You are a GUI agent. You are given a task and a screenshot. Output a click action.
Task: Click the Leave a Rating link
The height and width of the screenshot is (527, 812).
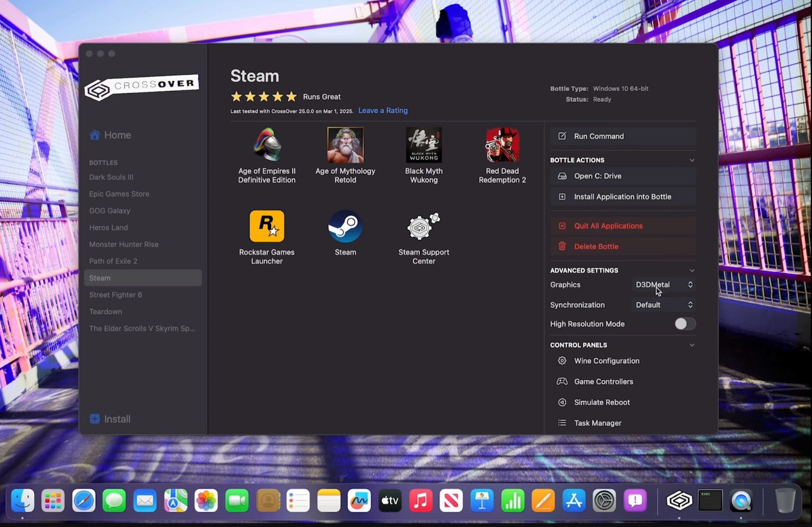383,110
